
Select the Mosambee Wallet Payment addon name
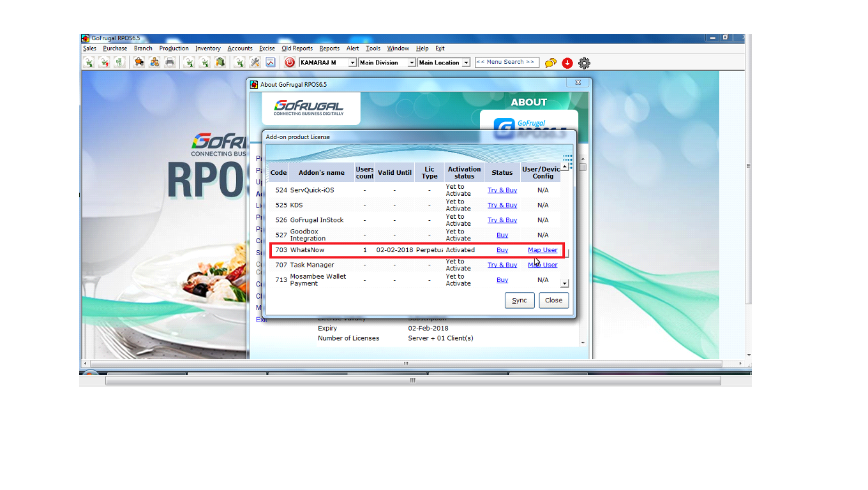[x=318, y=280]
